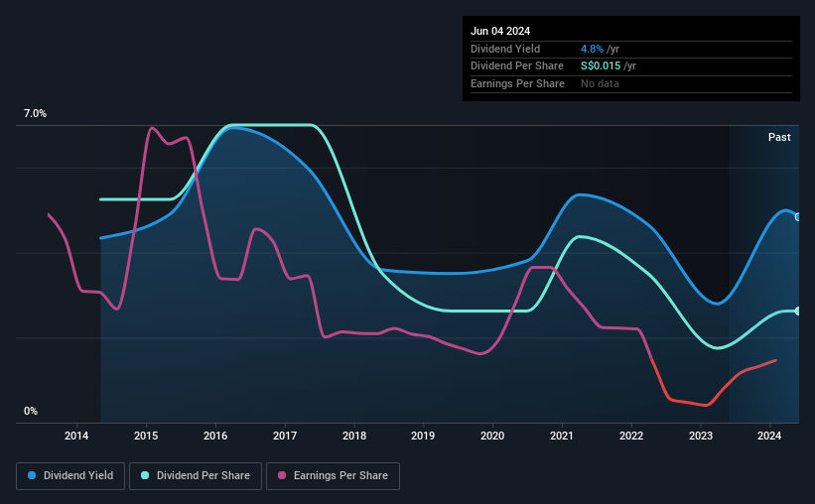Click the 2016 x-axis label
Image resolution: width=815 pixels, height=504 pixels.
point(215,436)
